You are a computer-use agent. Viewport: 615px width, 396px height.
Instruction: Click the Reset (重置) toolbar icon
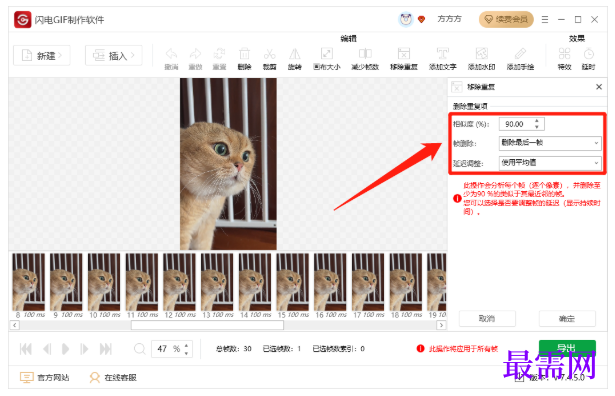click(219, 58)
